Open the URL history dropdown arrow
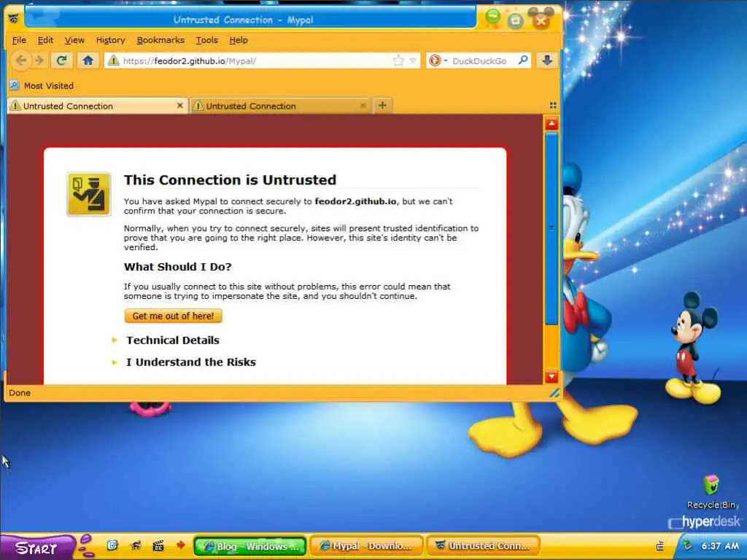Image resolution: width=747 pixels, height=560 pixels. 413,61
